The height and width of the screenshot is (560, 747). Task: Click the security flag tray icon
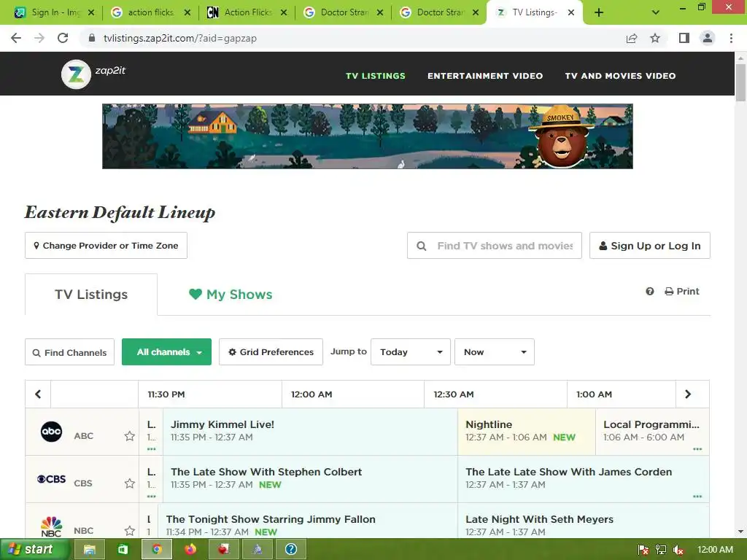[x=643, y=550]
